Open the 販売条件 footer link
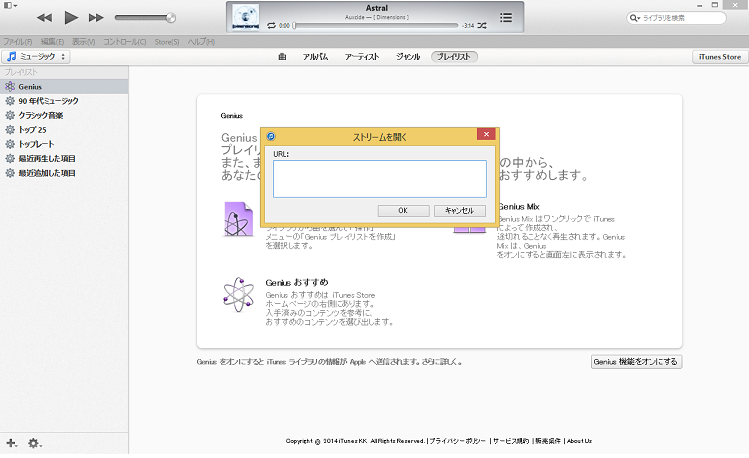 tap(547, 441)
